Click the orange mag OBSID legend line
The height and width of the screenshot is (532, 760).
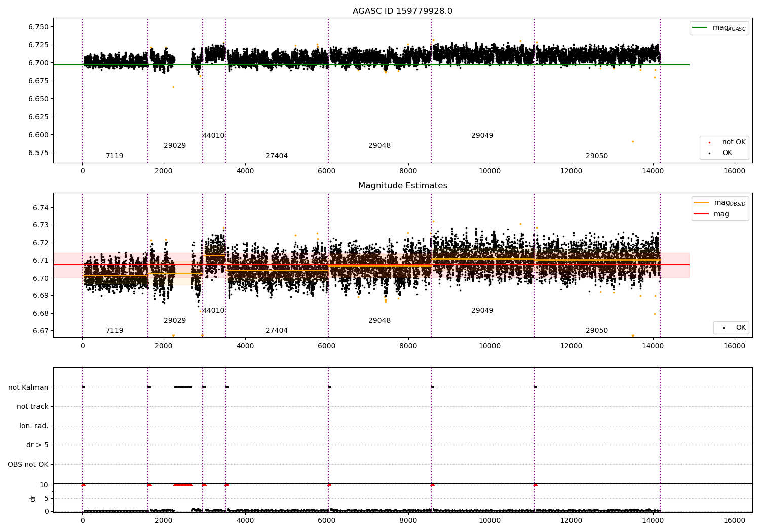click(702, 203)
